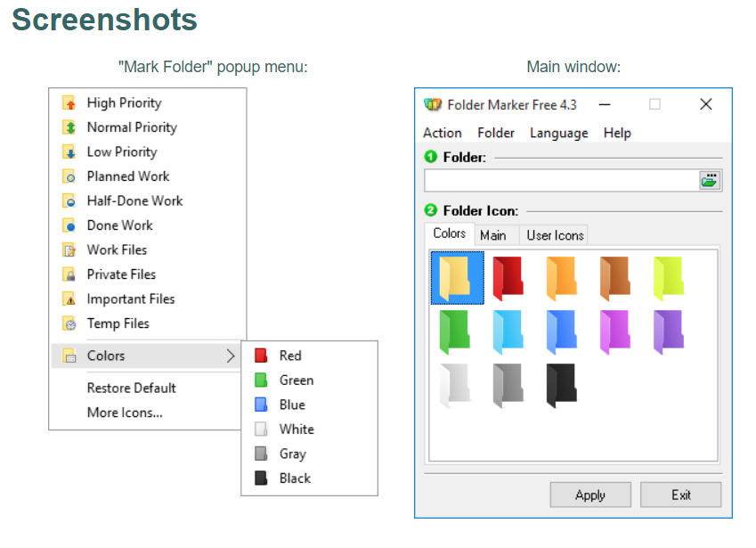Click the Private Files lock icon
756x548 pixels.
point(69,274)
